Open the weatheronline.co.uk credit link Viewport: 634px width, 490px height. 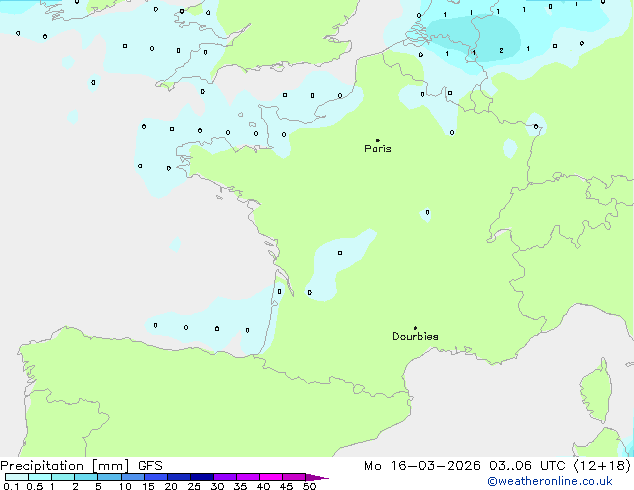(550, 482)
